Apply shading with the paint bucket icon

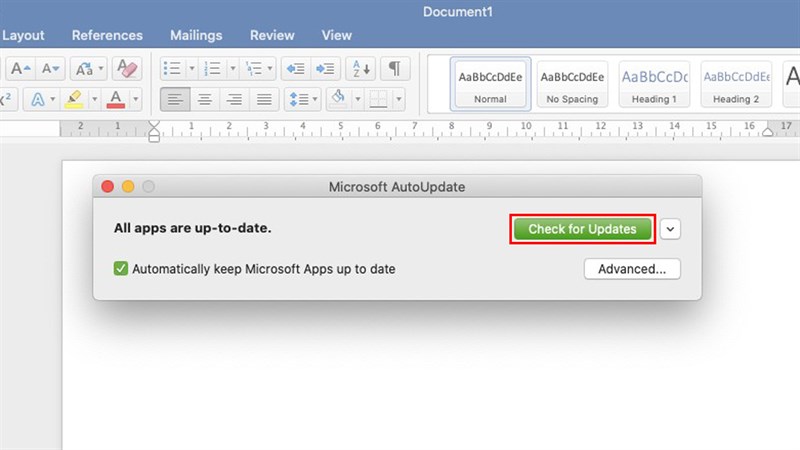point(338,99)
